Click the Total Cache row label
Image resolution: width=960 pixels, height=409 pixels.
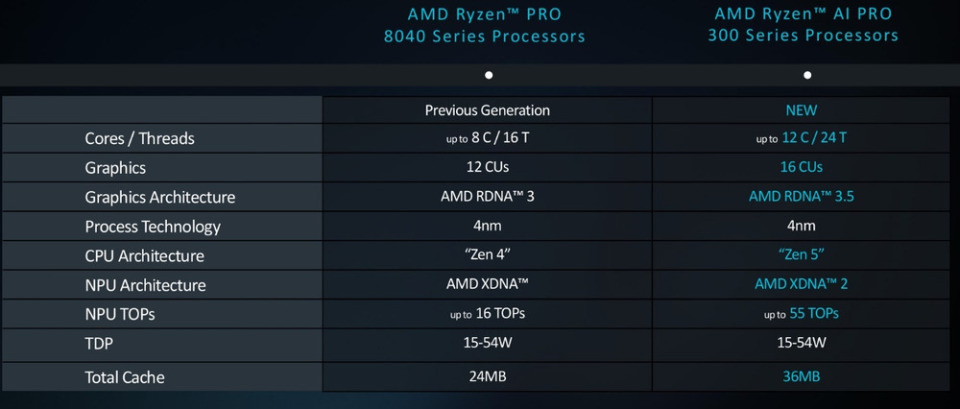pyautogui.click(x=124, y=377)
